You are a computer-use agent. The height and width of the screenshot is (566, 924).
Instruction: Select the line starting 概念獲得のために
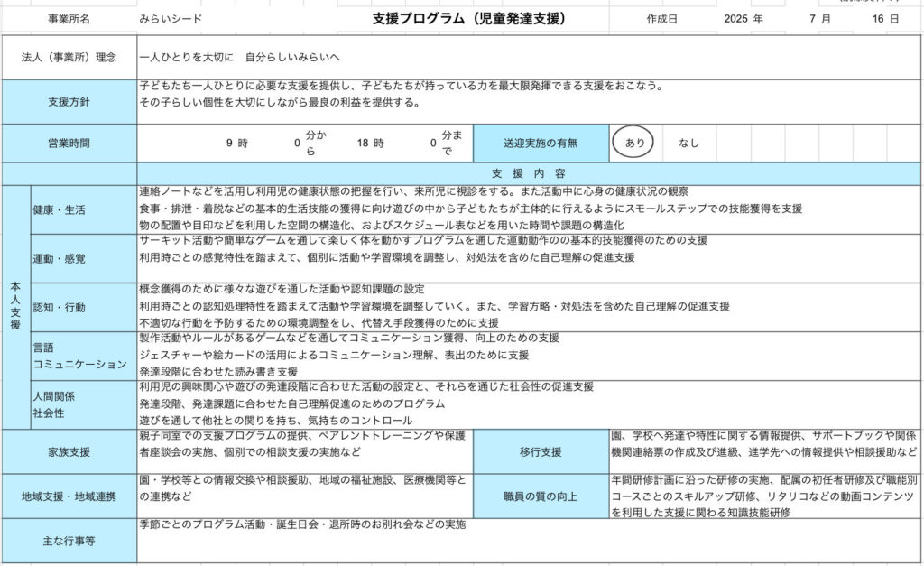pyautogui.click(x=282, y=289)
